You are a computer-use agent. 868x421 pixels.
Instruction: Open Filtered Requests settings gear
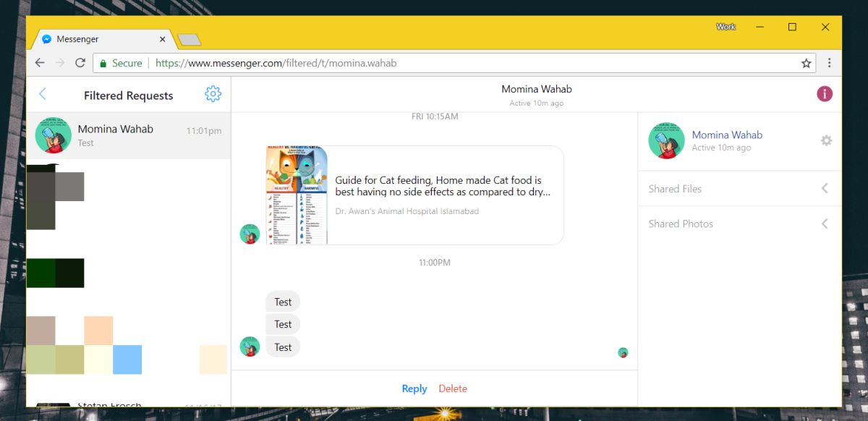point(213,94)
